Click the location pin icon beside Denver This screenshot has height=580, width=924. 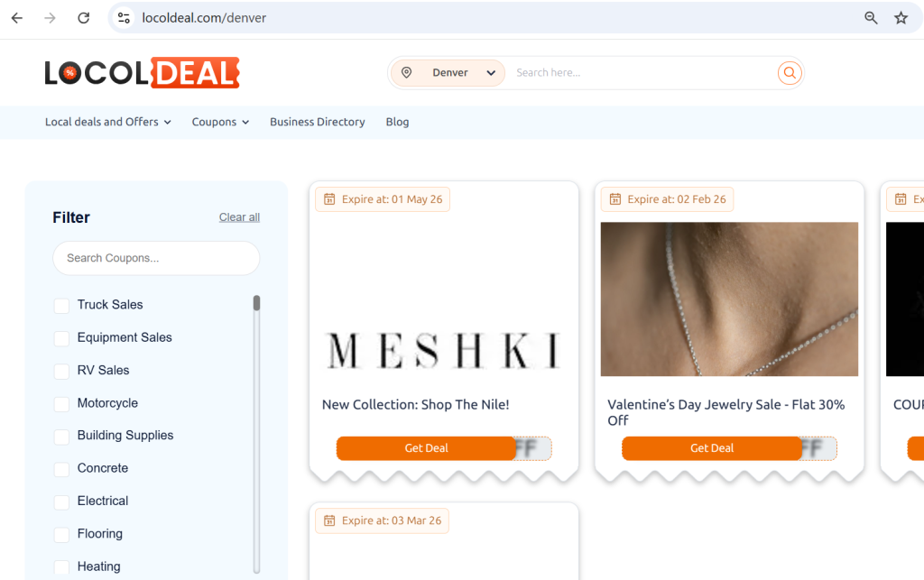click(406, 73)
